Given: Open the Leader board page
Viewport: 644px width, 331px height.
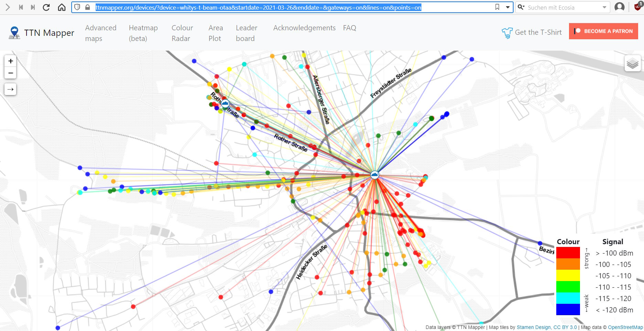Looking at the screenshot, I should tap(247, 33).
